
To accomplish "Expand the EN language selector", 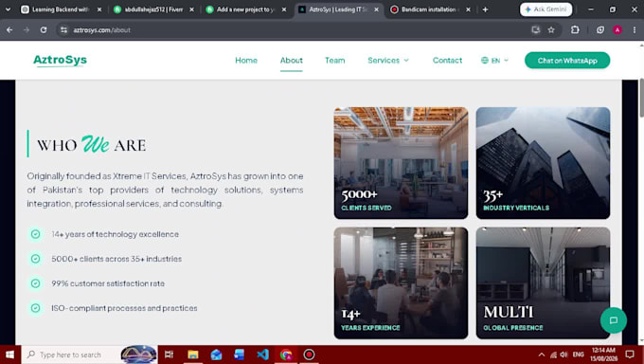I will click(494, 61).
